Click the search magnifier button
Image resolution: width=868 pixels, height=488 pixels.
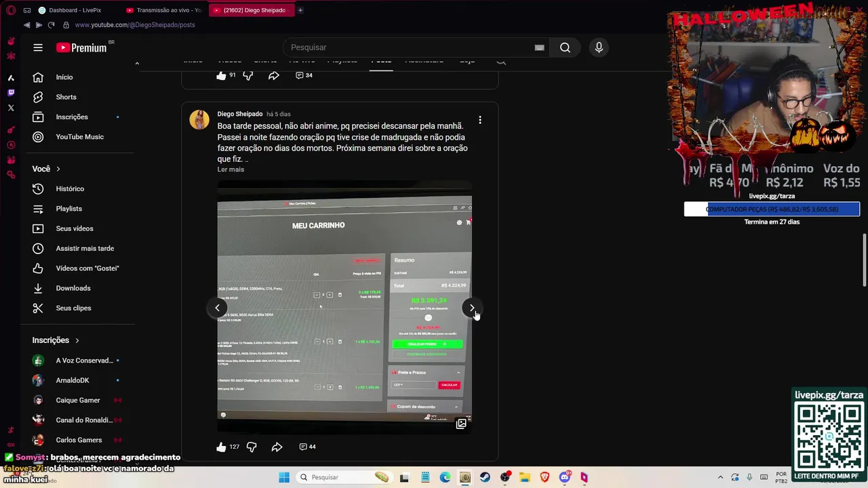pos(565,47)
